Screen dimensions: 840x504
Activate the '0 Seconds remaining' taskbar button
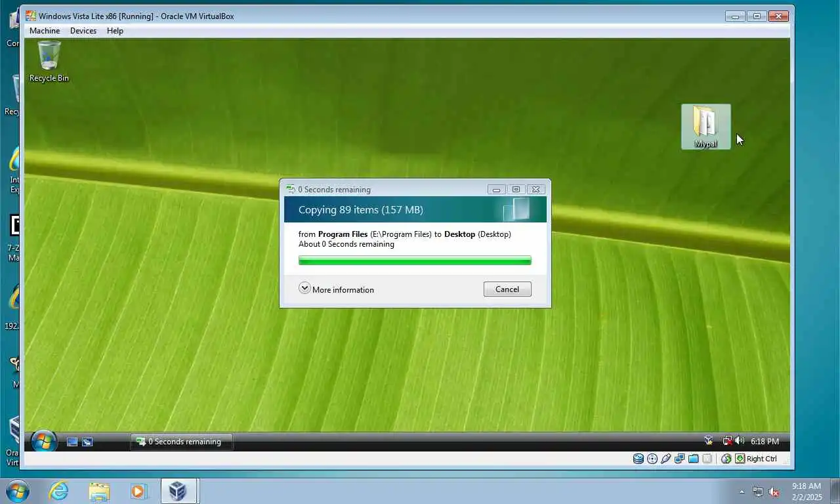[x=182, y=442]
